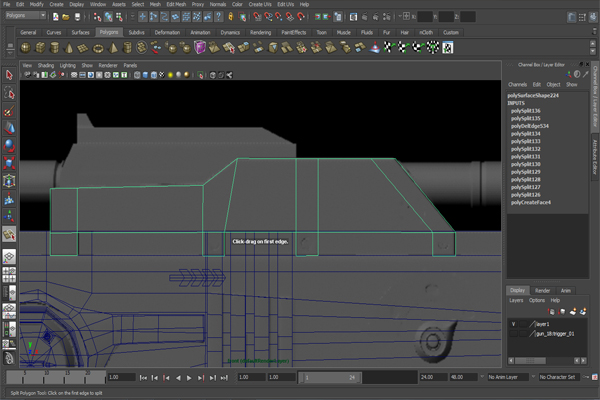
Task: Open the Render layer tab
Action: [x=542, y=291]
